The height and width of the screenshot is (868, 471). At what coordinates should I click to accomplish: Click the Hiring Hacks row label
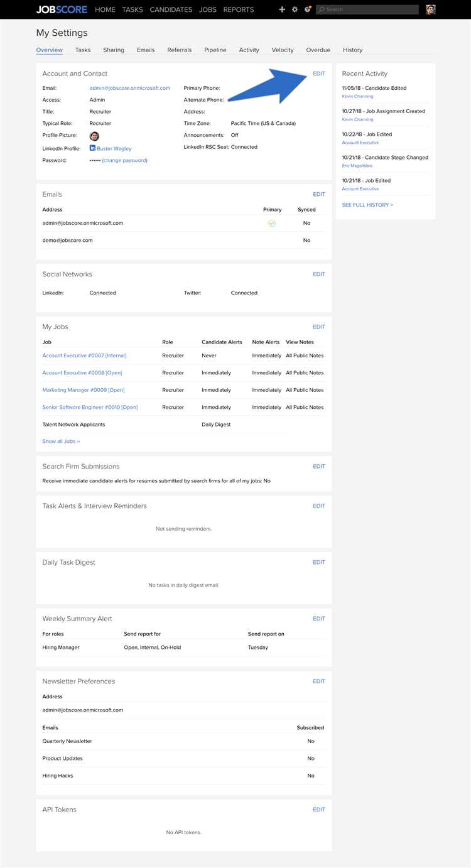pos(58,776)
